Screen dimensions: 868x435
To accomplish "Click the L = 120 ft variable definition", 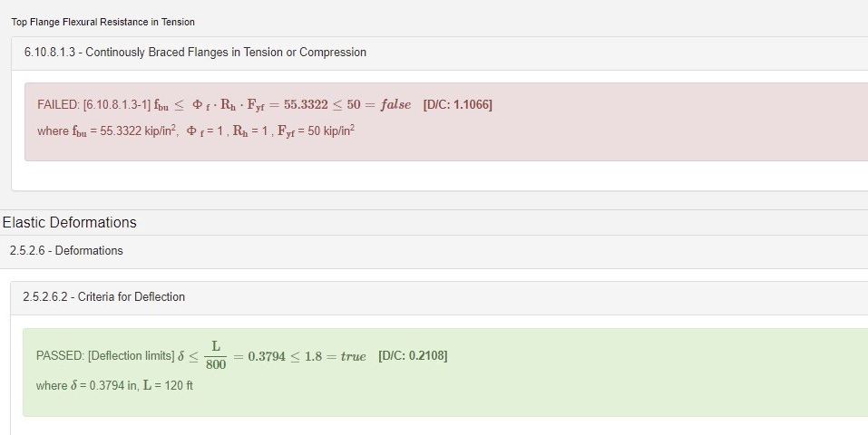I will [169, 386].
